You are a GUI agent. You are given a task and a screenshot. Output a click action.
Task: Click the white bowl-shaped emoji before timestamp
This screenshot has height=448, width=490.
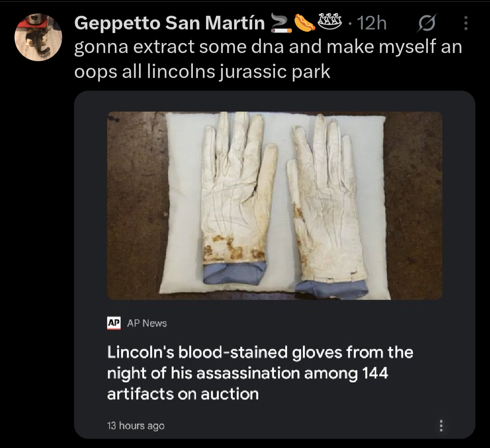(x=330, y=21)
